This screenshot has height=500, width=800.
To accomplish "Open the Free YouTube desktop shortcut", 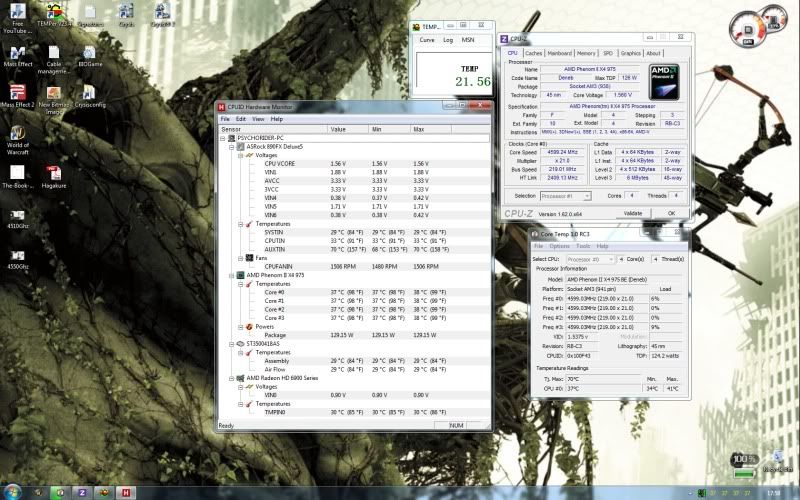I will [x=17, y=17].
